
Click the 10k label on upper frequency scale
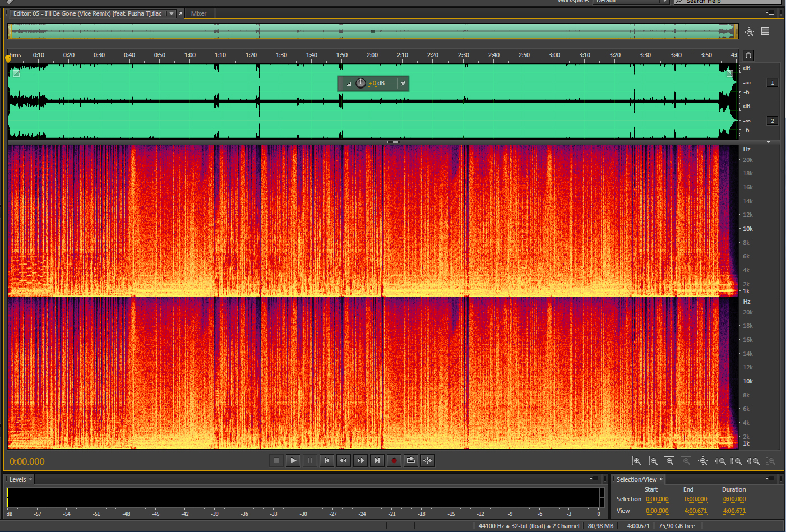click(x=748, y=229)
